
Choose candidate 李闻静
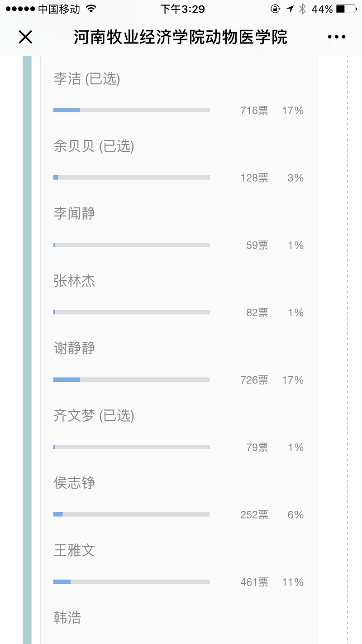(74, 213)
